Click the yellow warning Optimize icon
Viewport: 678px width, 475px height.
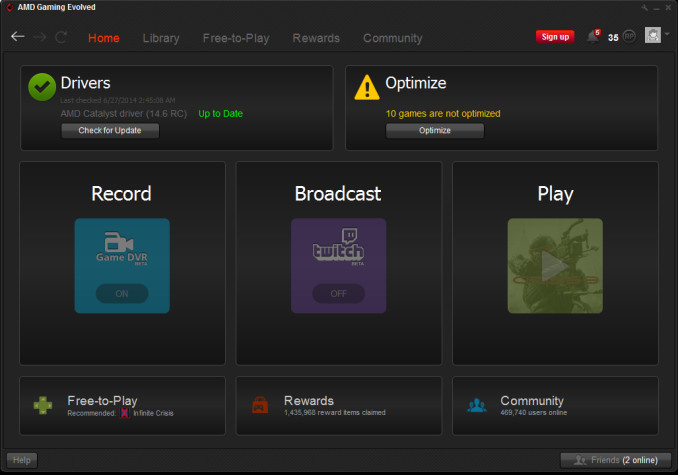point(367,87)
